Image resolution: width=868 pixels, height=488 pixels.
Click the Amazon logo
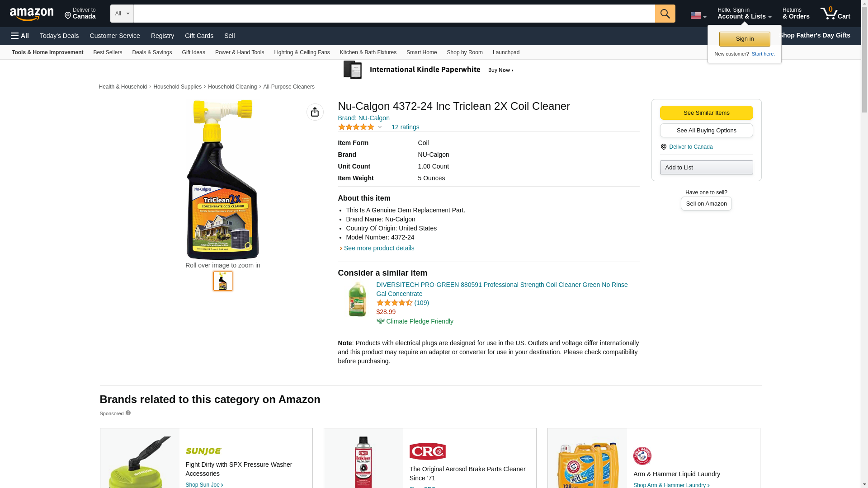tap(32, 14)
